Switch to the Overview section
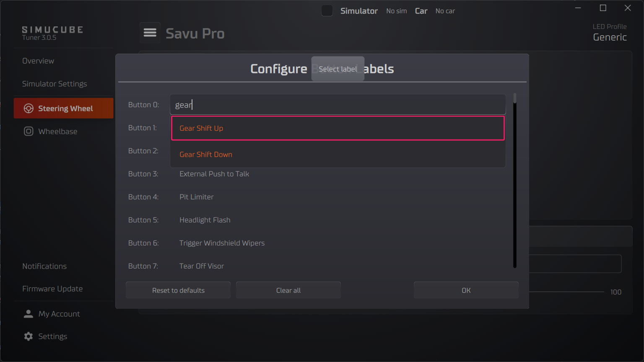 point(38,61)
